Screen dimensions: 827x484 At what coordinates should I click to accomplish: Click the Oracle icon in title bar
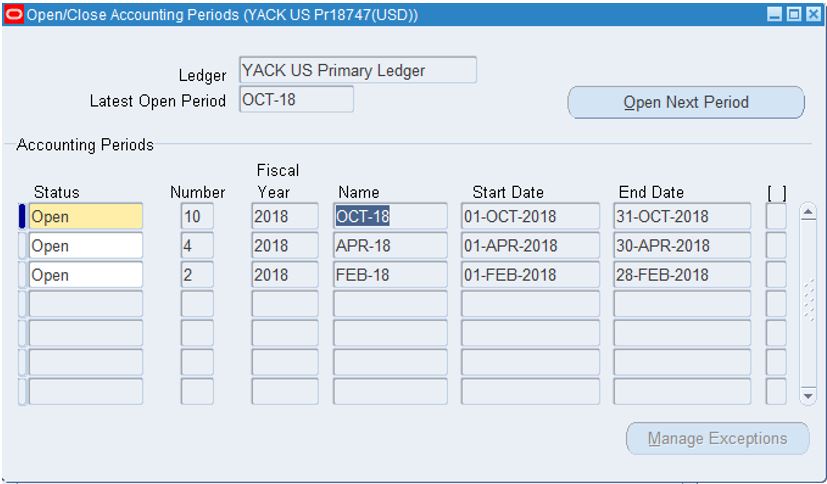pyautogui.click(x=13, y=15)
